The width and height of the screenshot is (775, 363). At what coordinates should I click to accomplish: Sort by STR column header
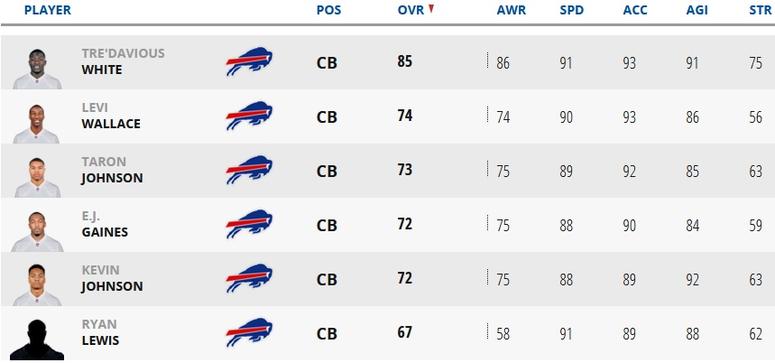[x=760, y=10]
